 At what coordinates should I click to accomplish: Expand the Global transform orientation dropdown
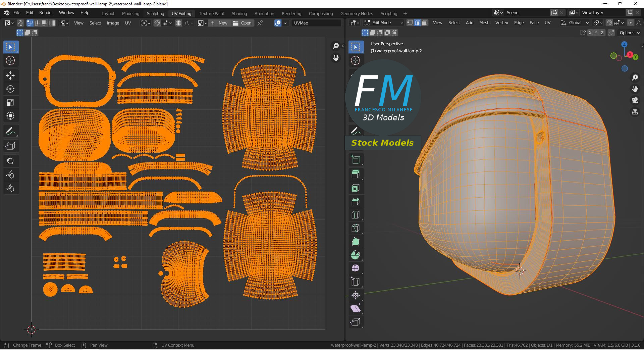click(x=575, y=23)
